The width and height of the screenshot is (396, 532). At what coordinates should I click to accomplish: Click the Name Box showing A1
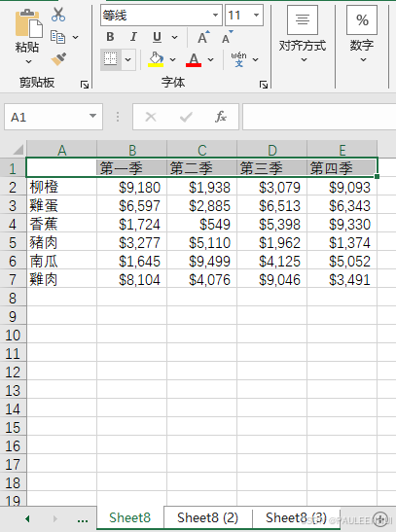click(x=54, y=117)
